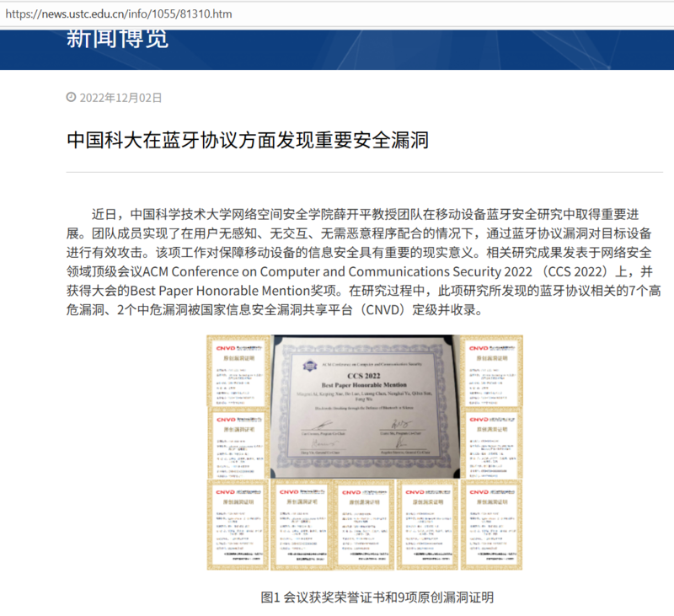Select the second-row left CNVD certificate
Screen dimensions: 674x616
237,442
